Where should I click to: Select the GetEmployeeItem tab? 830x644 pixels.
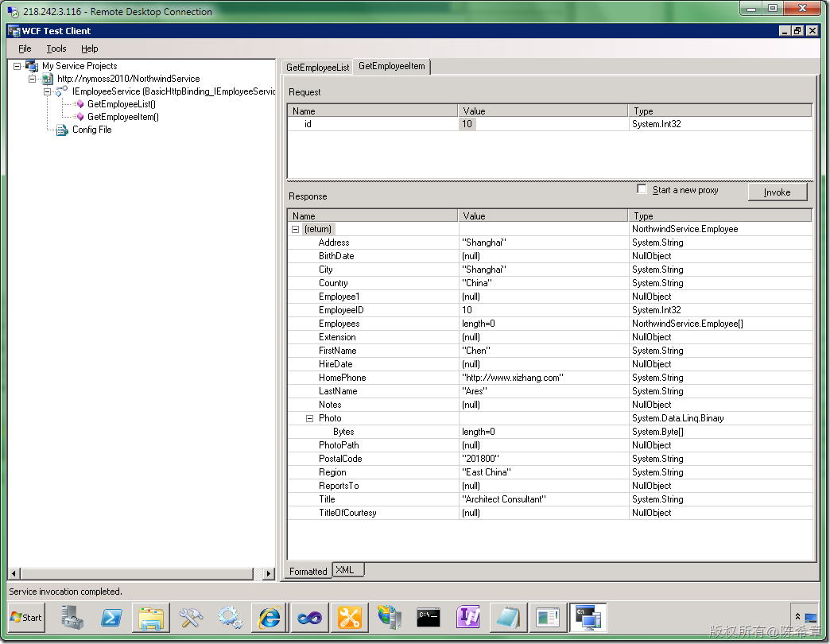pos(392,66)
